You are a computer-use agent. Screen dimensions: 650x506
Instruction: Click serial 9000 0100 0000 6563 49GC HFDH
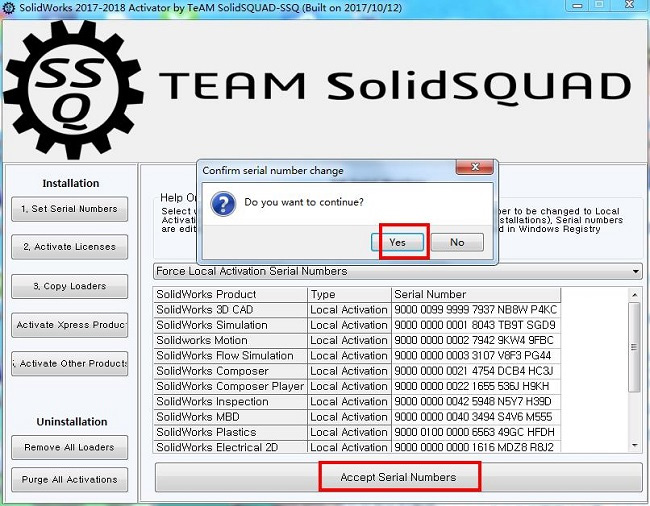(x=476, y=432)
